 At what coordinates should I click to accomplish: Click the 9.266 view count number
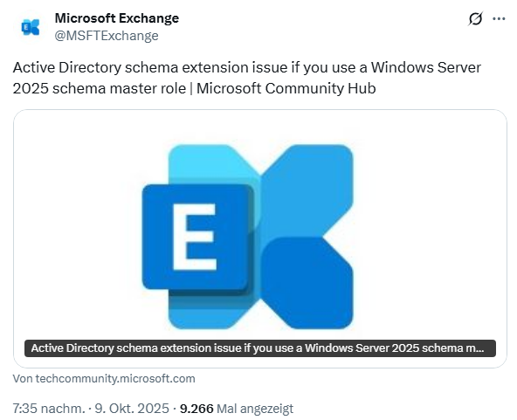tap(196, 409)
